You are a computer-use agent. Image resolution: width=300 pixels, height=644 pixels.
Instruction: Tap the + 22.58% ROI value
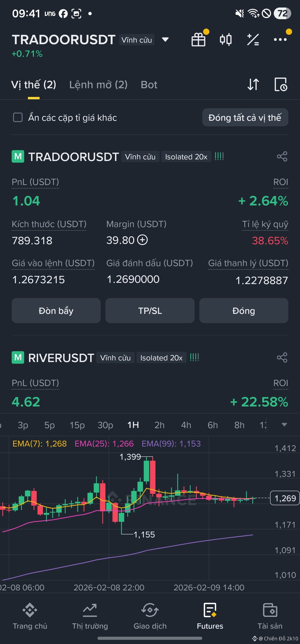pyautogui.click(x=259, y=402)
